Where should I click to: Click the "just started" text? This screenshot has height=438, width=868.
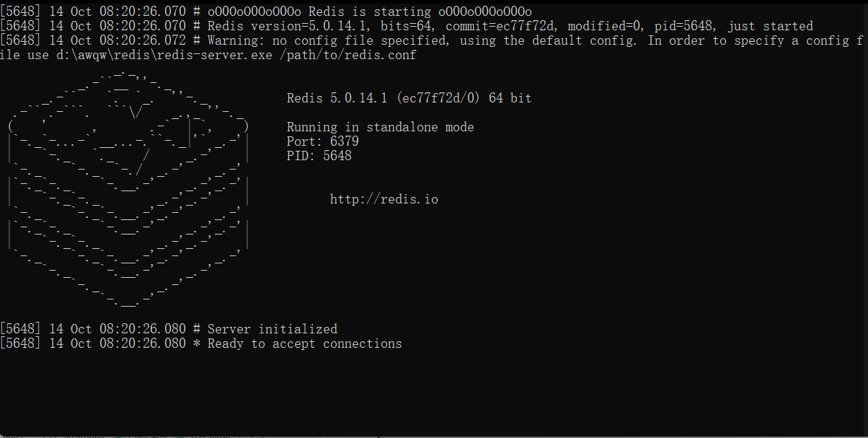pos(770,27)
